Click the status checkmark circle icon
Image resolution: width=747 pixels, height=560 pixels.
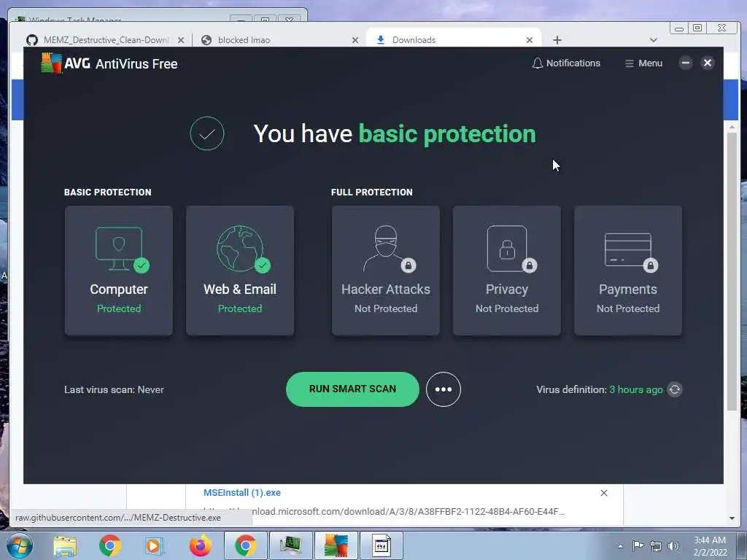pyautogui.click(x=206, y=133)
